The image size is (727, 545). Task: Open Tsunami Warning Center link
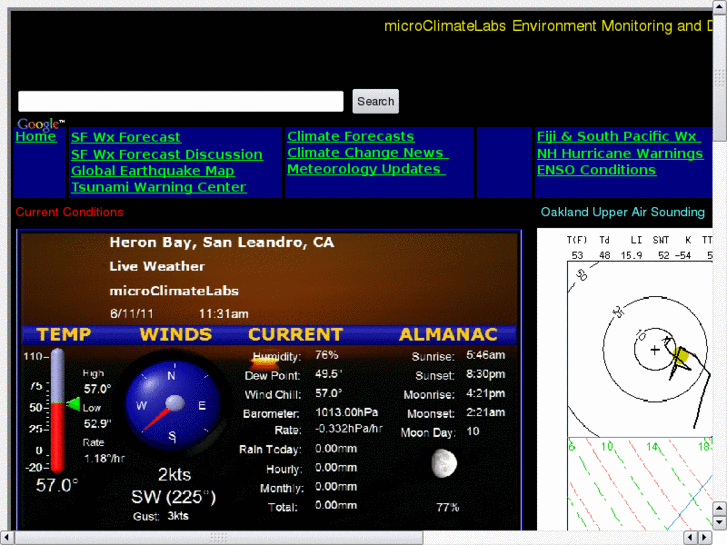[159, 187]
